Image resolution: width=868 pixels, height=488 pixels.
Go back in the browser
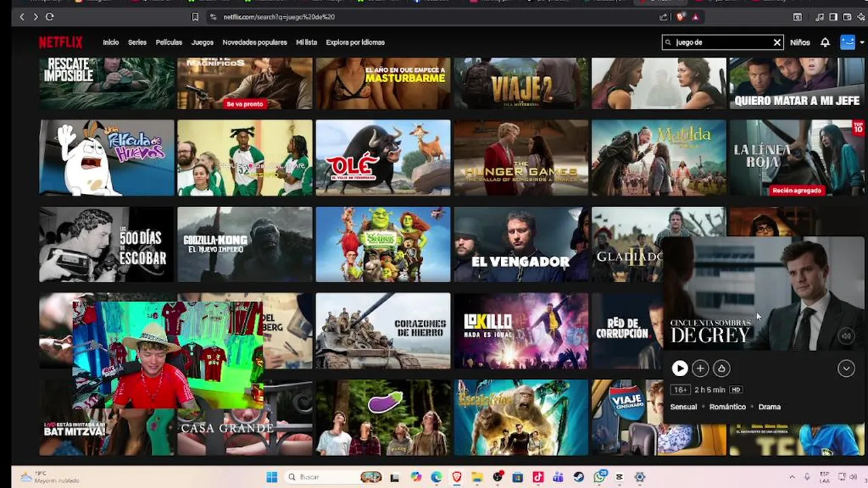tap(22, 16)
